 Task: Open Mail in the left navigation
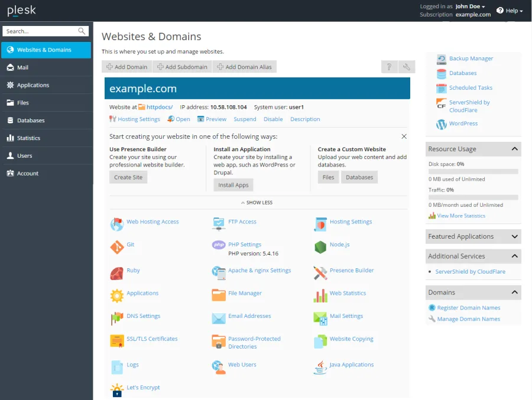22,67
